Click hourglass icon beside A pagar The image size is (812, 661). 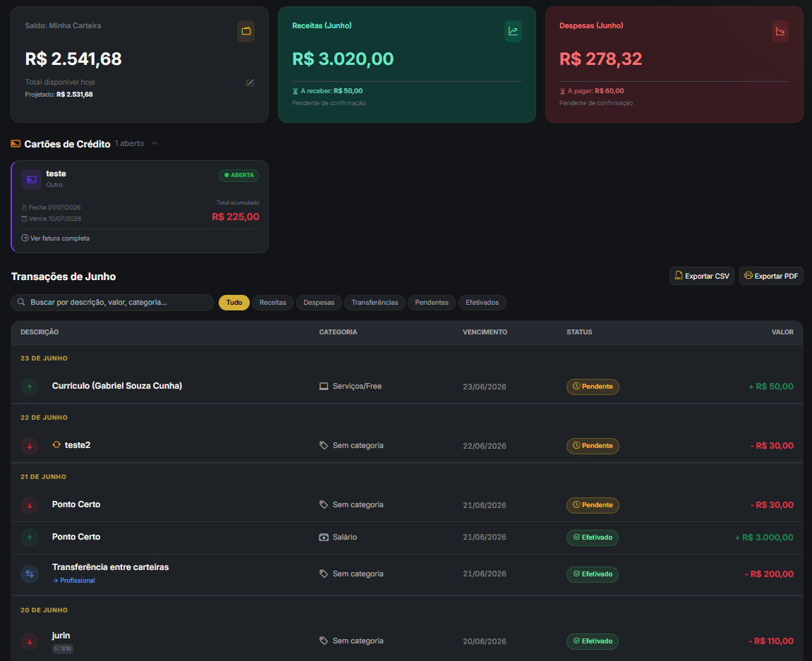(562, 91)
